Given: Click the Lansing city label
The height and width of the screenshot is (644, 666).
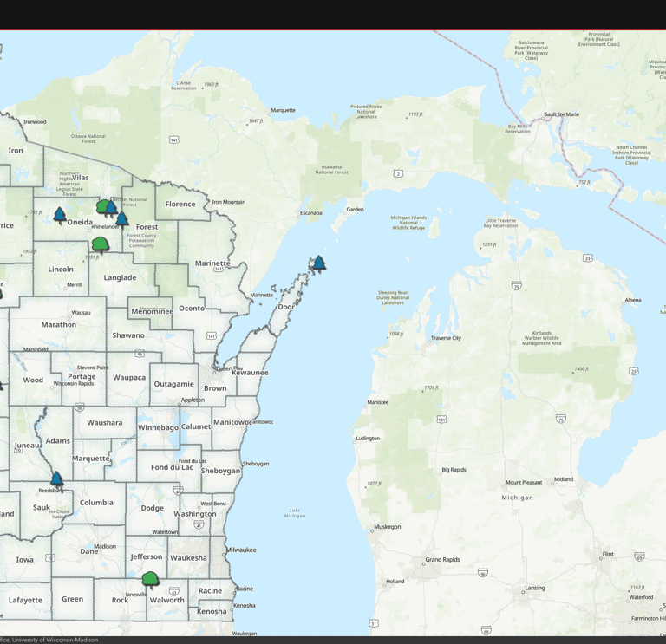Looking at the screenshot, I should [x=535, y=588].
